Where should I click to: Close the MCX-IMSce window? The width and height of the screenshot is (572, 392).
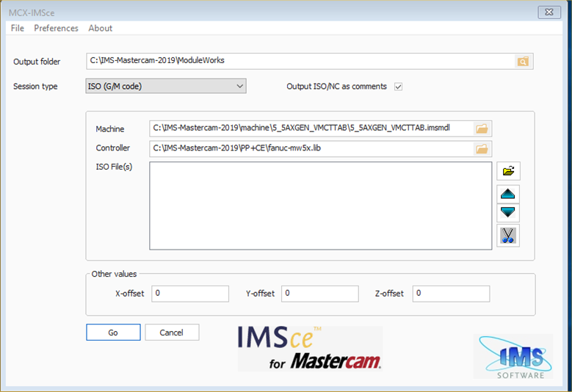point(549,12)
